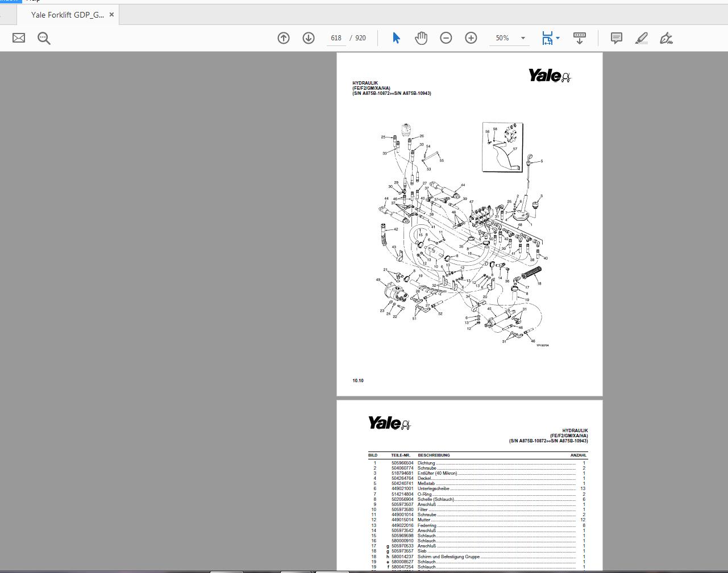Click the hydraulic exploded diagram page

[469, 224]
